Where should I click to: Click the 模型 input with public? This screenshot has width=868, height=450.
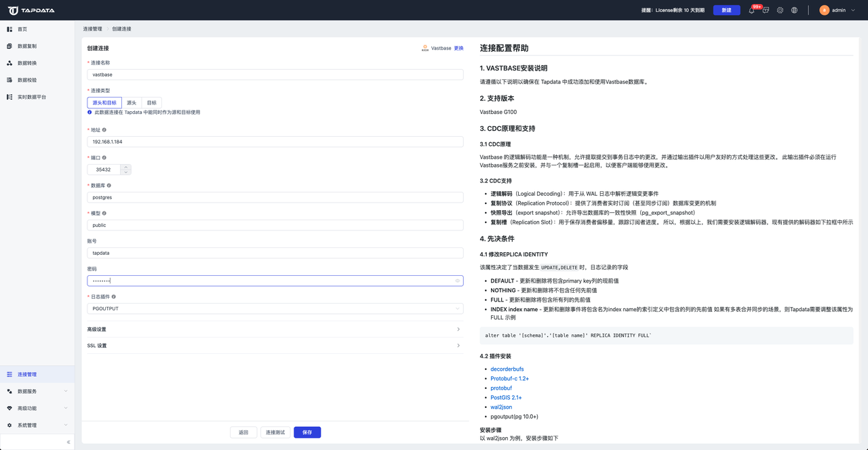click(275, 225)
